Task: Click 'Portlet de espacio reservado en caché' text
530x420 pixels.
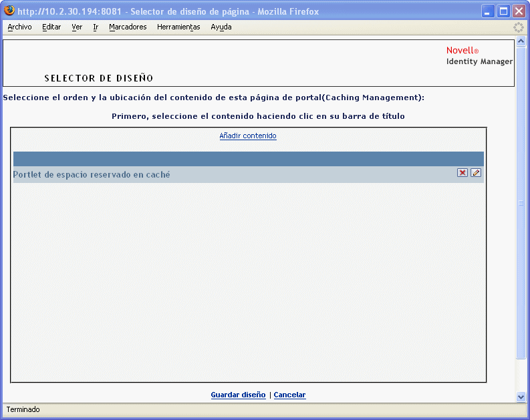Action: [x=92, y=174]
